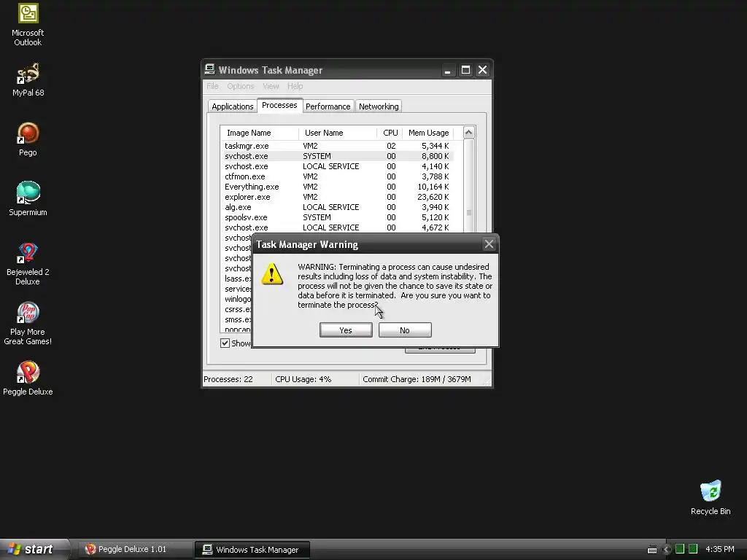Screen dimensions: 747x560
Task: Click the left green tray icon
Action: click(x=680, y=549)
